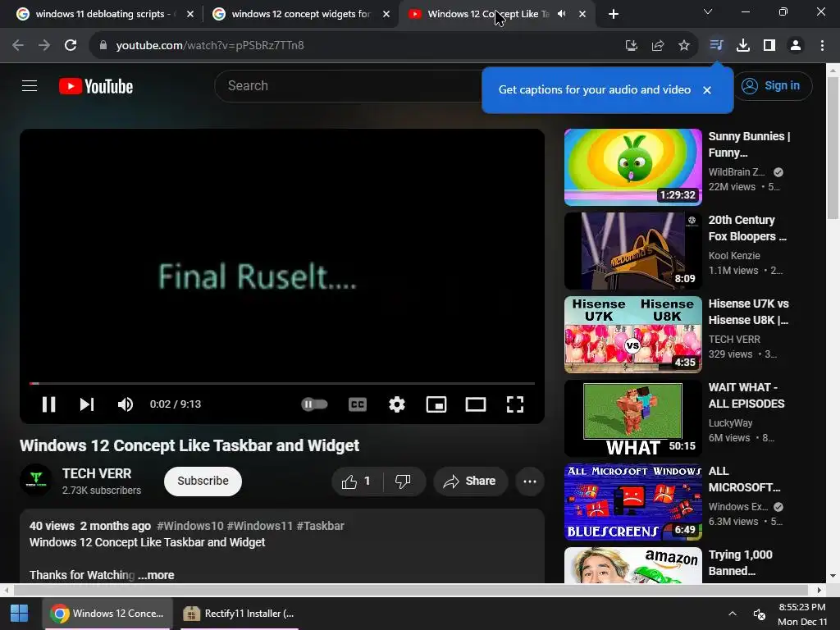Select the youtube.com address bar URL

click(x=210, y=46)
